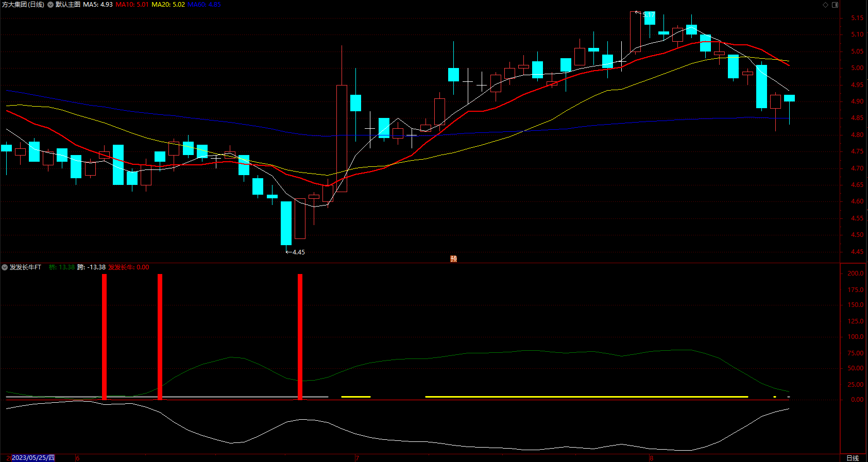Click the 4.85 price axis label
The image size is (868, 462).
click(x=857, y=118)
